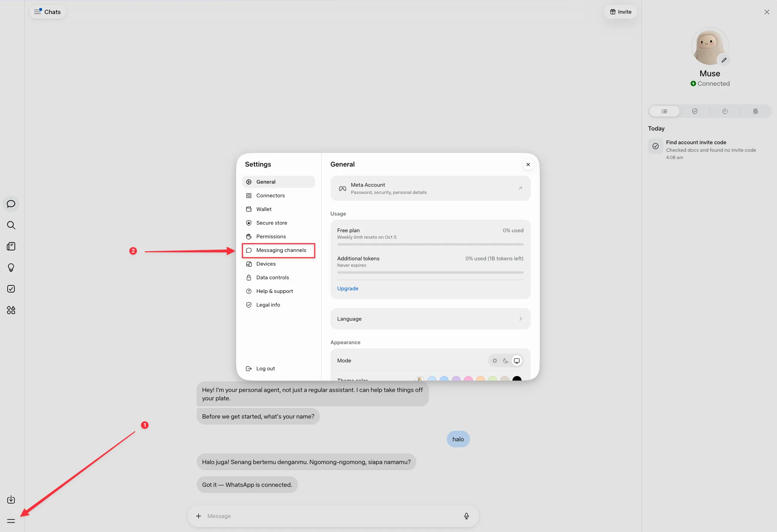Open the chat bubble icon in left sidebar
The image size is (777, 532).
coord(11,204)
